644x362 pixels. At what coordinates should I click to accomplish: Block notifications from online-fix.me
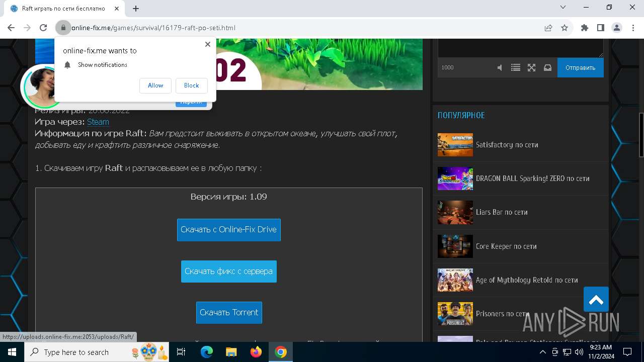[x=191, y=85]
